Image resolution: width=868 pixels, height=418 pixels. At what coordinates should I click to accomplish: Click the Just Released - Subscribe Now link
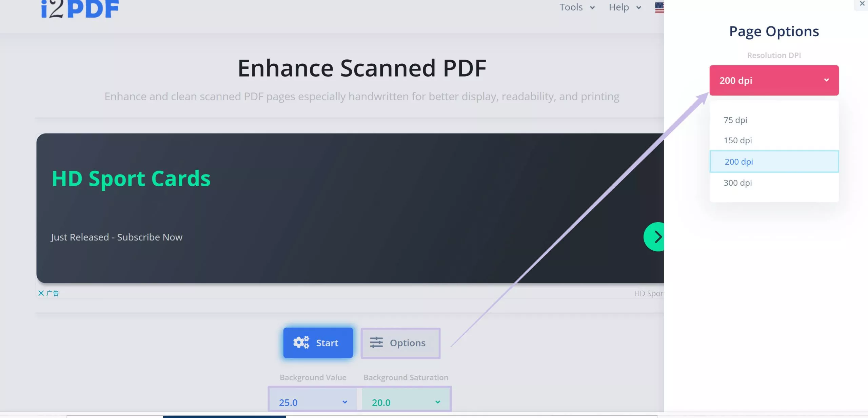click(116, 237)
